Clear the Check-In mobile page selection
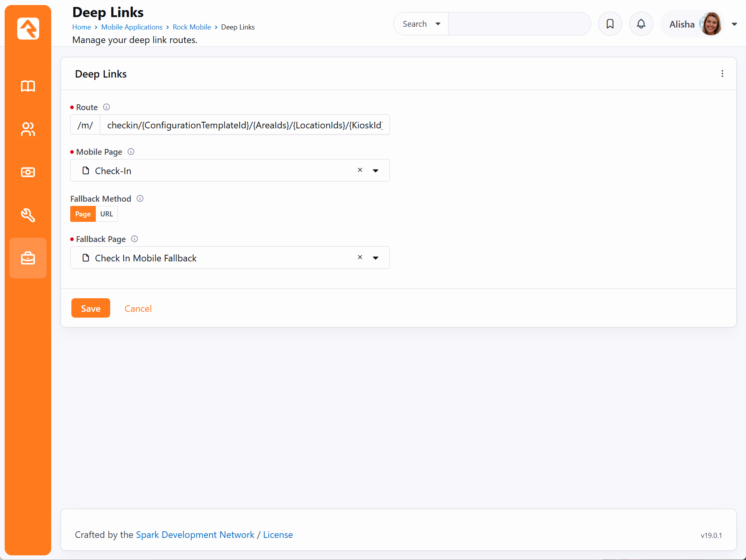This screenshot has width=746, height=560. tap(360, 170)
